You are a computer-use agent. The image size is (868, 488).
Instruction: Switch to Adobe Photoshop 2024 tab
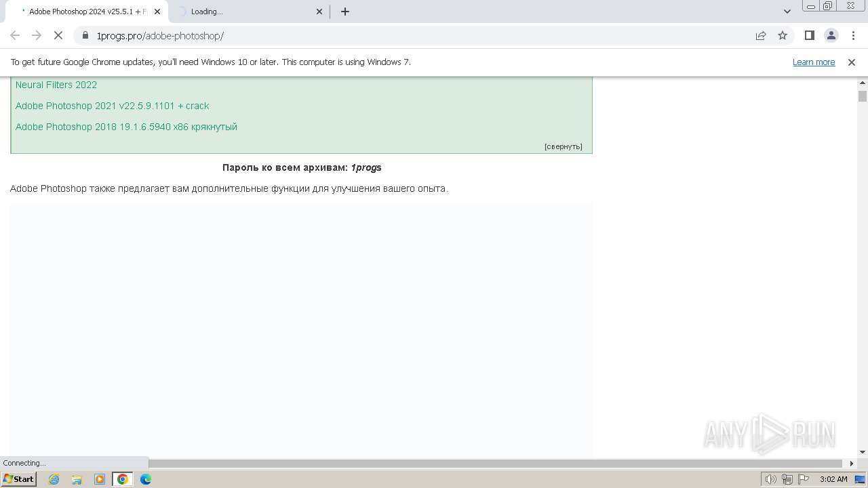click(x=87, y=12)
